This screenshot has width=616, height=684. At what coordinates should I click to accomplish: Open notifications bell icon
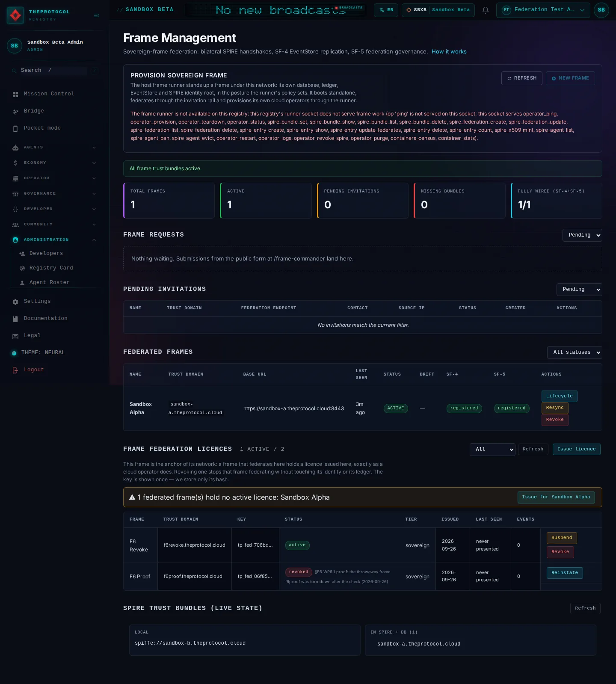486,10
